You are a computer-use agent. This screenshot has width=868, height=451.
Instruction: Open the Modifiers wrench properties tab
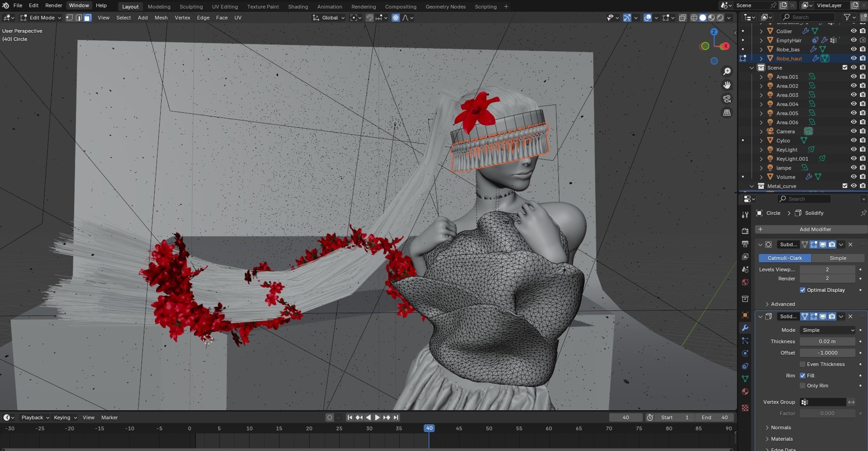[x=745, y=328]
